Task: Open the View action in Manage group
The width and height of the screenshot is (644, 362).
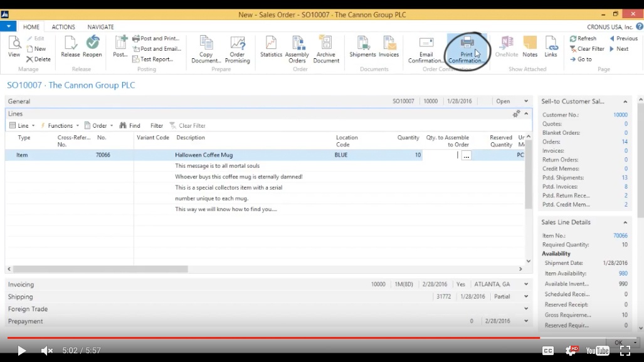Action: pos(14,47)
